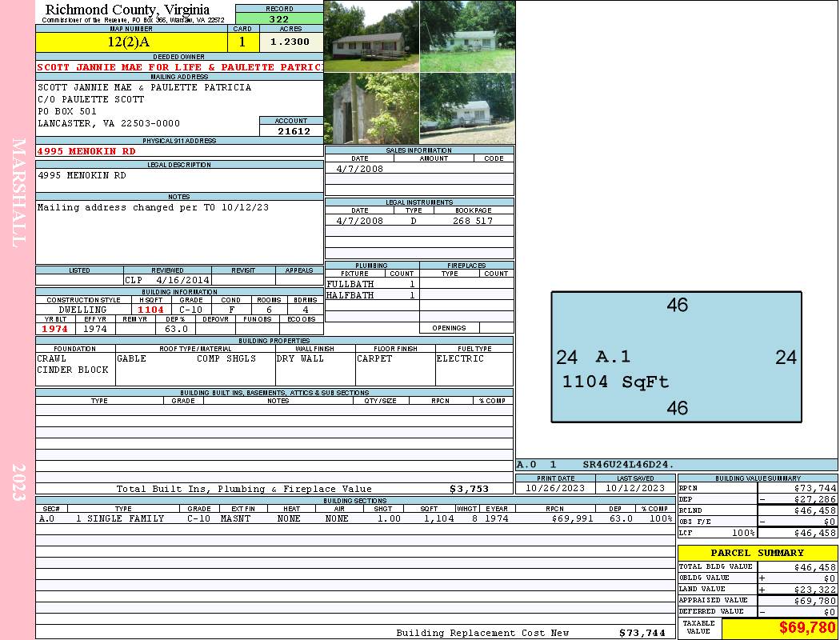
Task: Select the red year built value
Action: [x=55, y=329]
